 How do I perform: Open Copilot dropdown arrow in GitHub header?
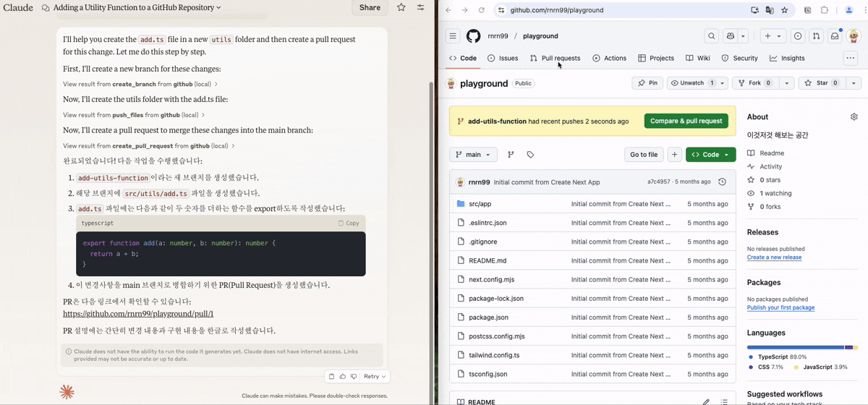pyautogui.click(x=744, y=35)
